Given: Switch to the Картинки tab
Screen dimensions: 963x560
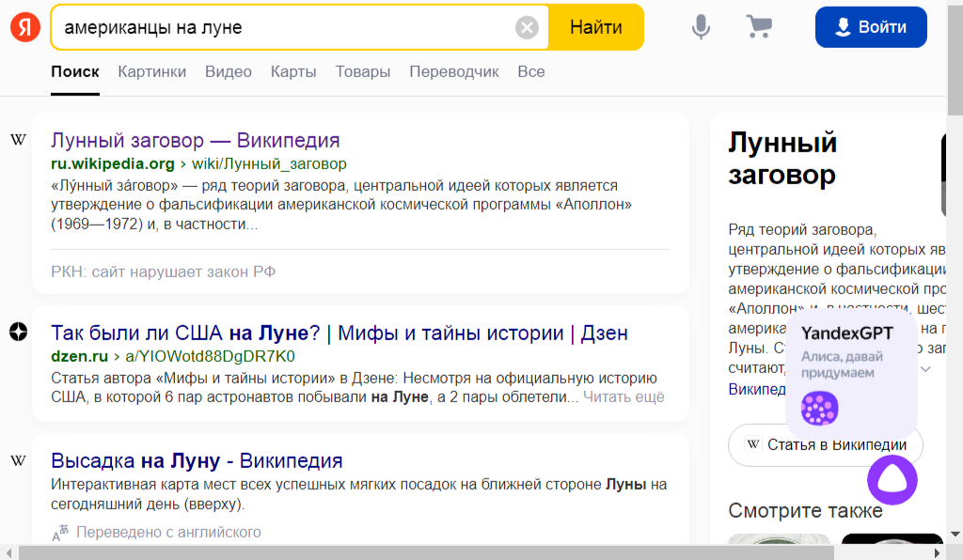Looking at the screenshot, I should point(151,71).
